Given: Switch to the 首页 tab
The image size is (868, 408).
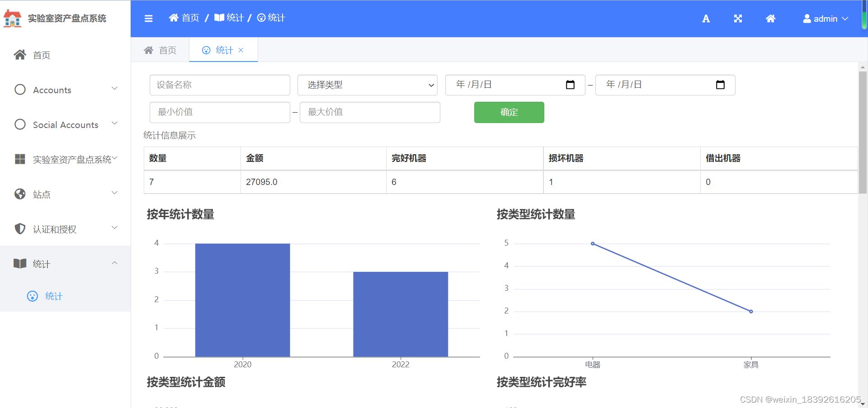Looking at the screenshot, I should coord(160,50).
